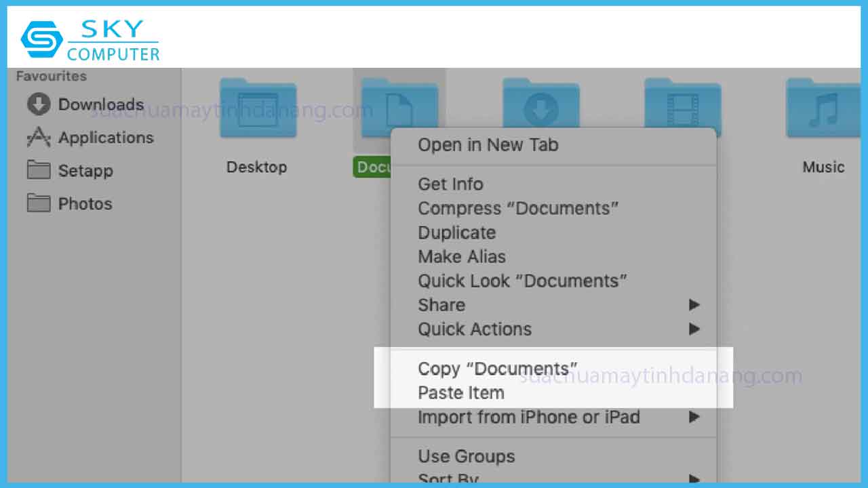Viewport: 868px width, 488px height.
Task: Click the Favourites sidebar heading
Action: [52, 76]
